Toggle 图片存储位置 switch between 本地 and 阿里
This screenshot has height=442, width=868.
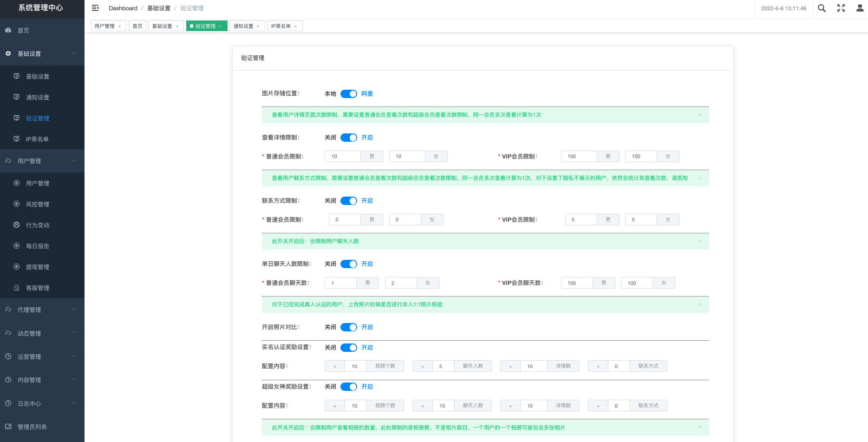[349, 94]
